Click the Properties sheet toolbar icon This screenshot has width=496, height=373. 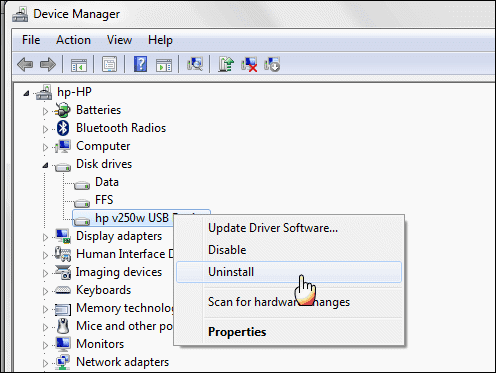[109, 64]
